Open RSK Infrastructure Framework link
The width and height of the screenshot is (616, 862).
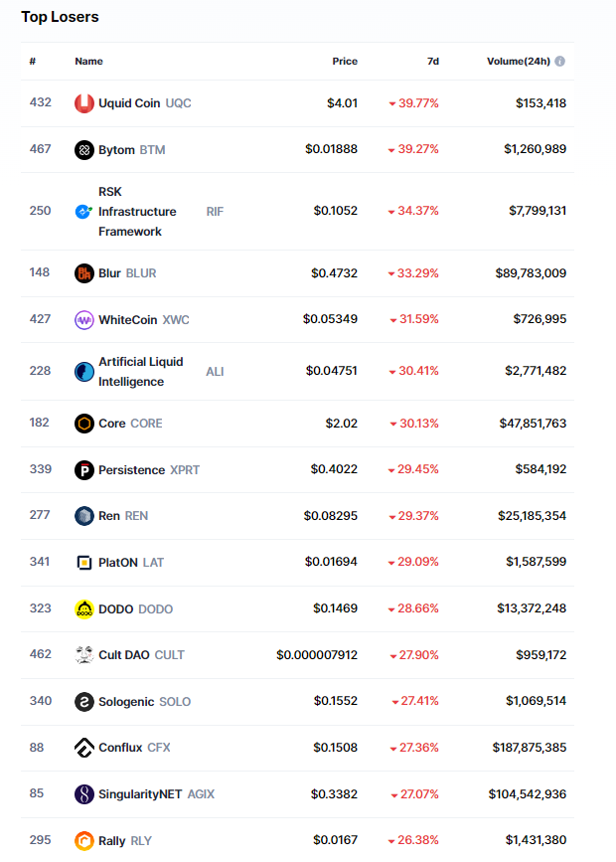[137, 212]
